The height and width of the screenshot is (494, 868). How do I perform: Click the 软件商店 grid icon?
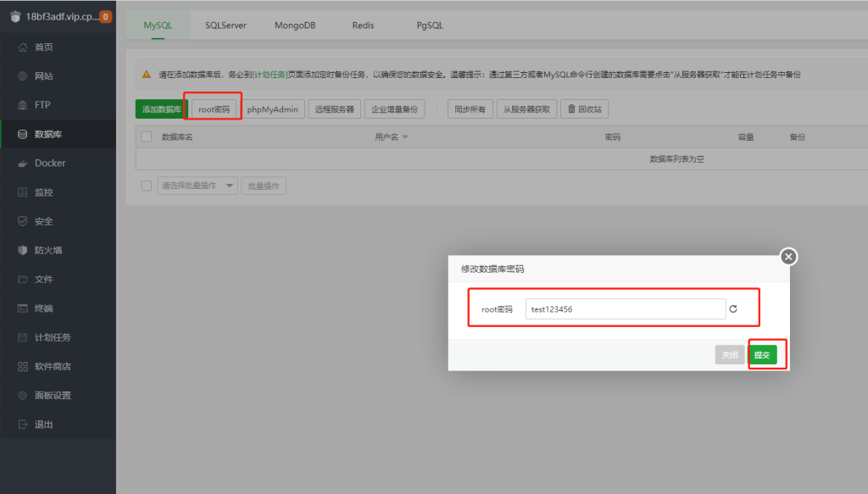click(23, 367)
